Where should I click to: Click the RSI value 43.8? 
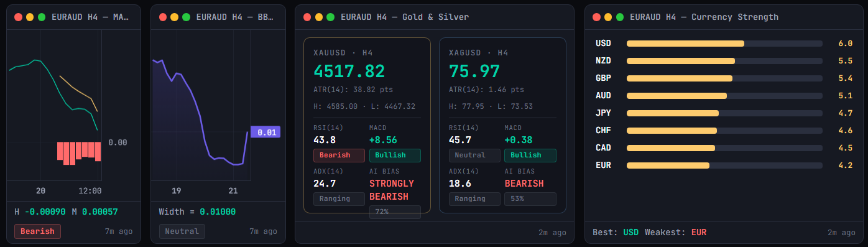[325, 140]
